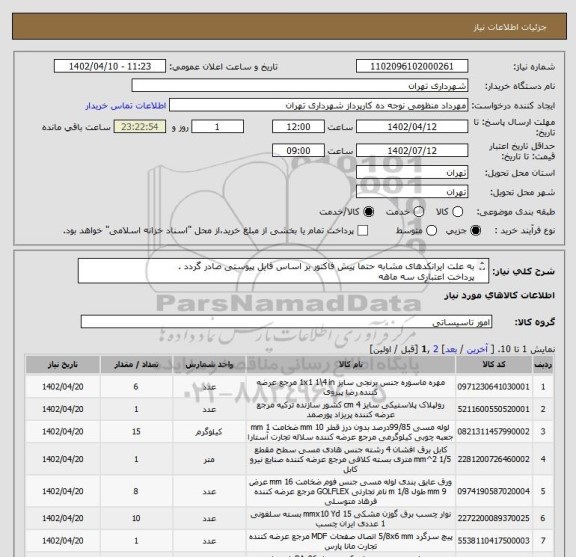
Task: Click item code 097123641030001
Action: coord(493,387)
